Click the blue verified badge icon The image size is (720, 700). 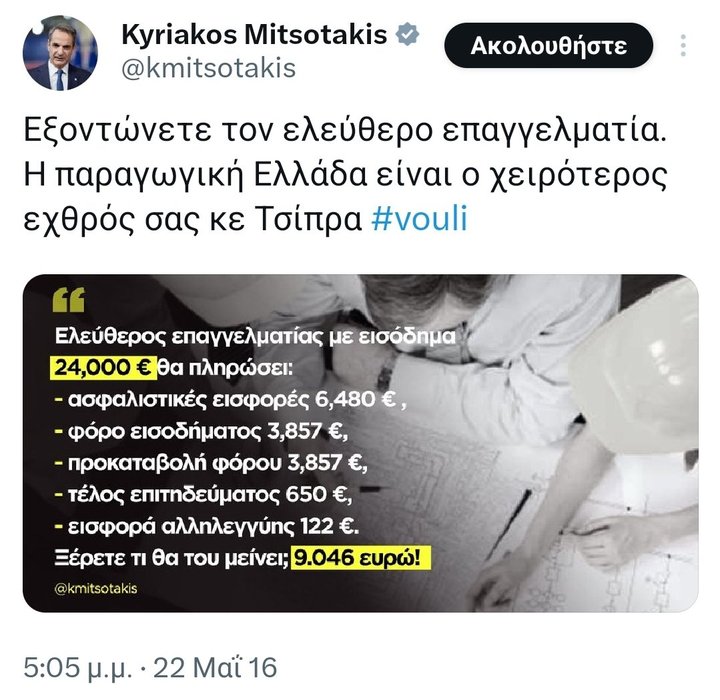coord(408,35)
